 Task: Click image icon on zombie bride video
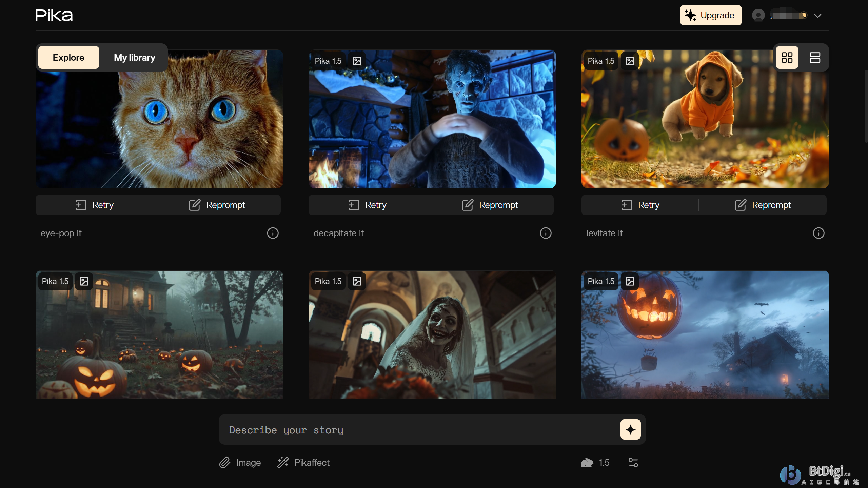(x=357, y=281)
